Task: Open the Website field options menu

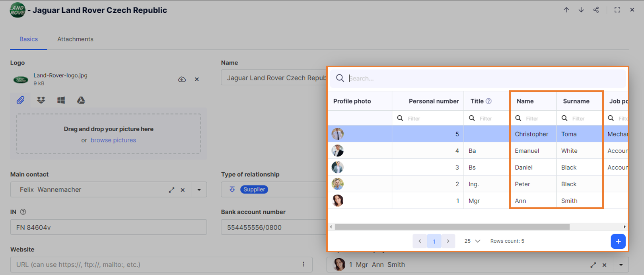Action: pyautogui.click(x=303, y=264)
